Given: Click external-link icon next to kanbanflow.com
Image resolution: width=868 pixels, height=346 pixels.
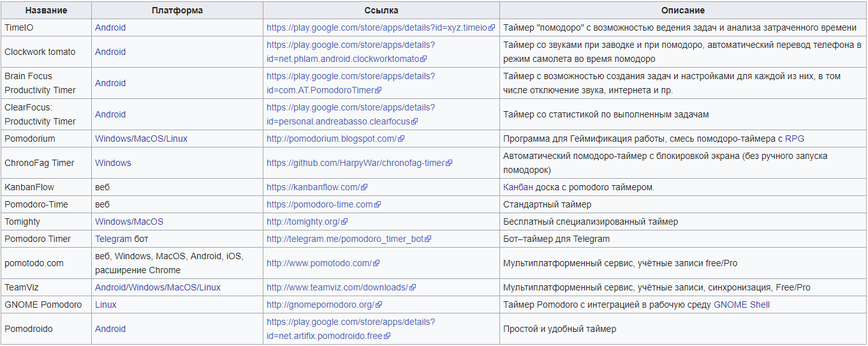Looking at the screenshot, I should [364, 188].
